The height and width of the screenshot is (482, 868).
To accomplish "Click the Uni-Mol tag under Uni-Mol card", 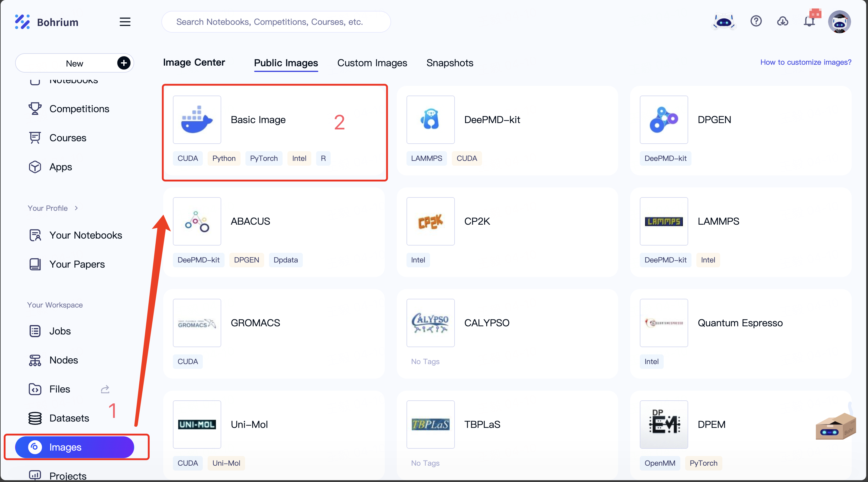I will coord(226,463).
